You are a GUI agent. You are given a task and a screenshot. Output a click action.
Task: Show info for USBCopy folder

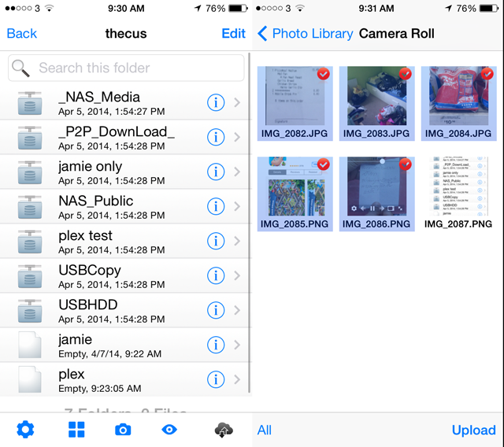tap(216, 275)
